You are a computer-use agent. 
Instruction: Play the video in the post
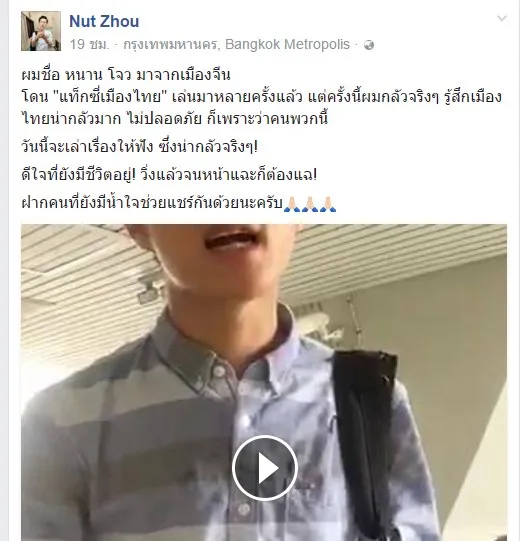tap(265, 468)
